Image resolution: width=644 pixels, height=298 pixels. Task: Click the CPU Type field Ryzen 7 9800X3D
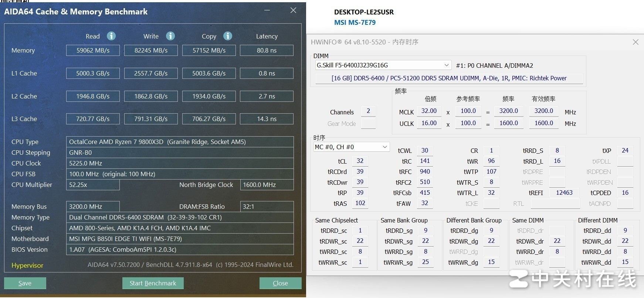pos(180,142)
